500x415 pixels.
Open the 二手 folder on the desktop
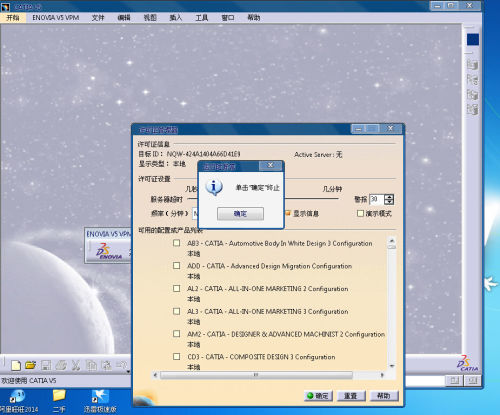(x=59, y=401)
